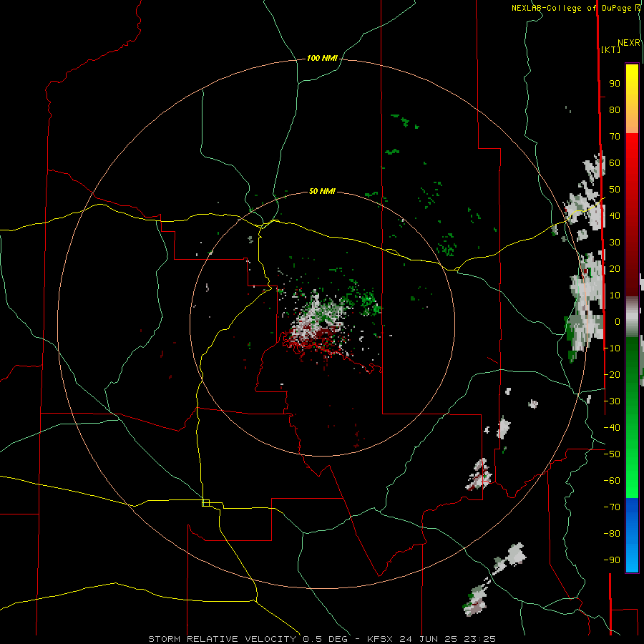Click the 0 value on velocity scale
Screen dimensions: 644x644
(617, 322)
